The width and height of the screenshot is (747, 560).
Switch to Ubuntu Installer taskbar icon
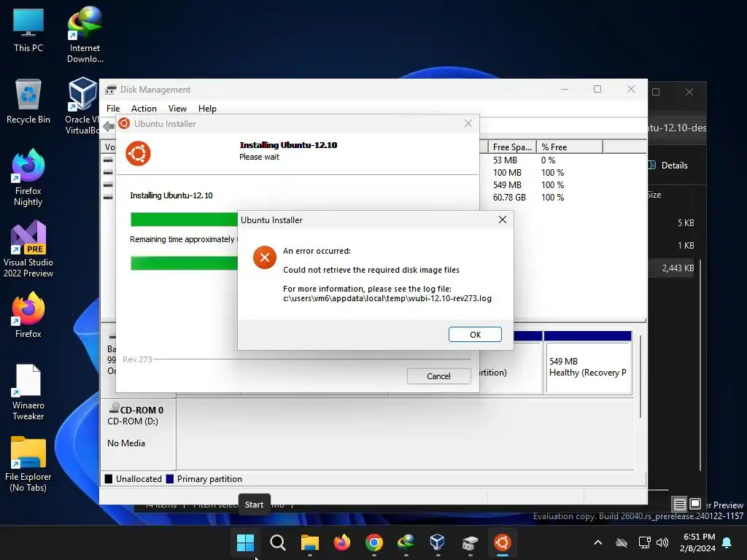pyautogui.click(x=502, y=542)
